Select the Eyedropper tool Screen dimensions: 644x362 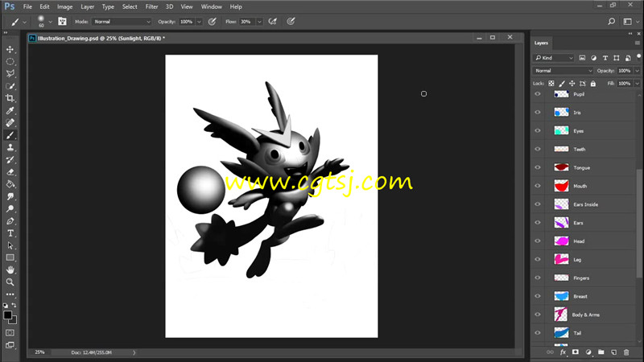click(10, 110)
